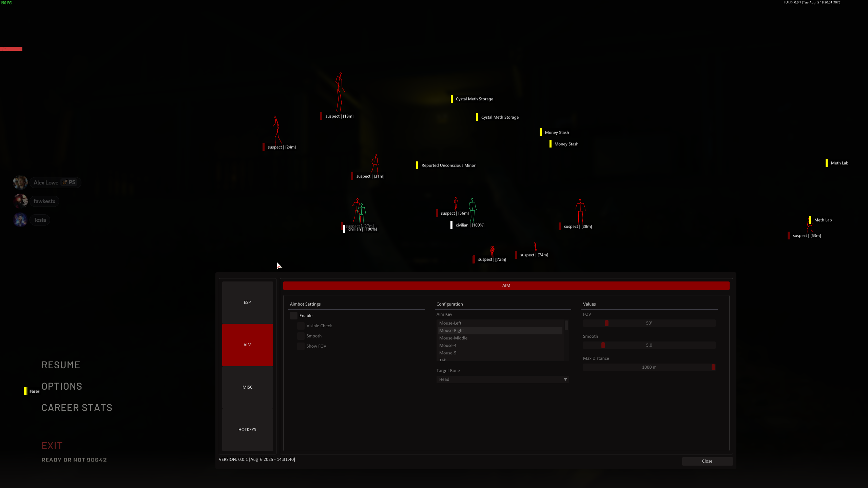The image size is (868, 488).
Task: Toggle the Smooth checkbox
Action: pyautogui.click(x=301, y=336)
